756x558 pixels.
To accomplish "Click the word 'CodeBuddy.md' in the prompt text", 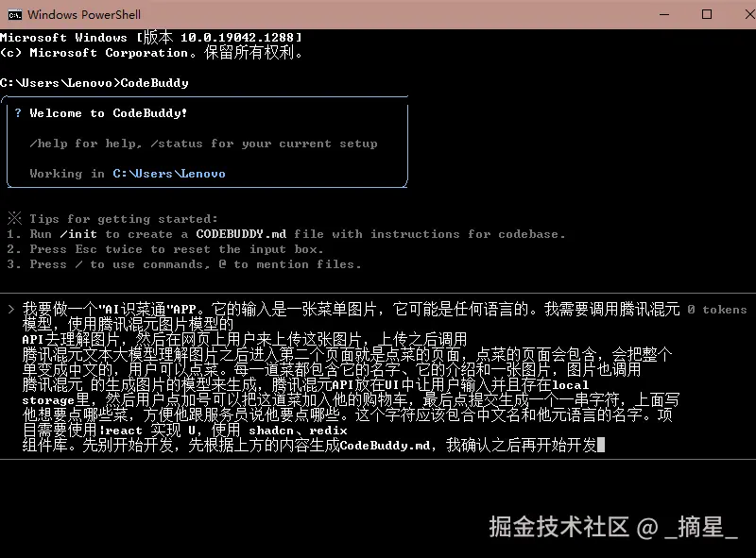I will coord(385,446).
